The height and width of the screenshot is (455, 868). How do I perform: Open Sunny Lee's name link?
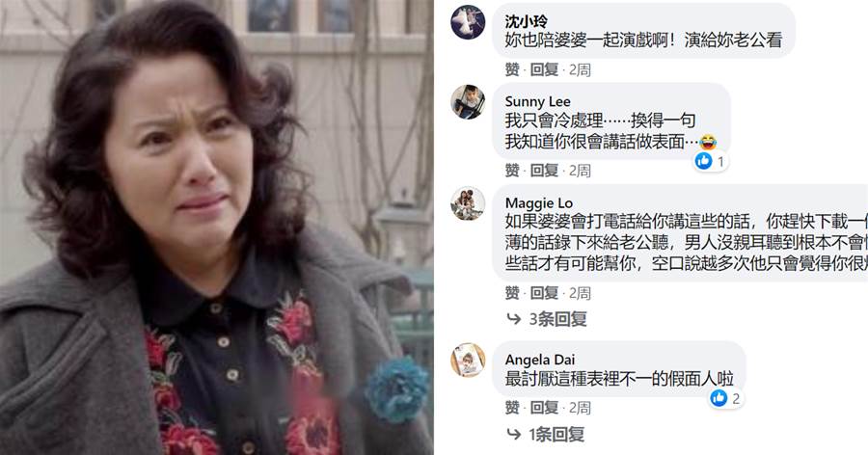tap(537, 102)
